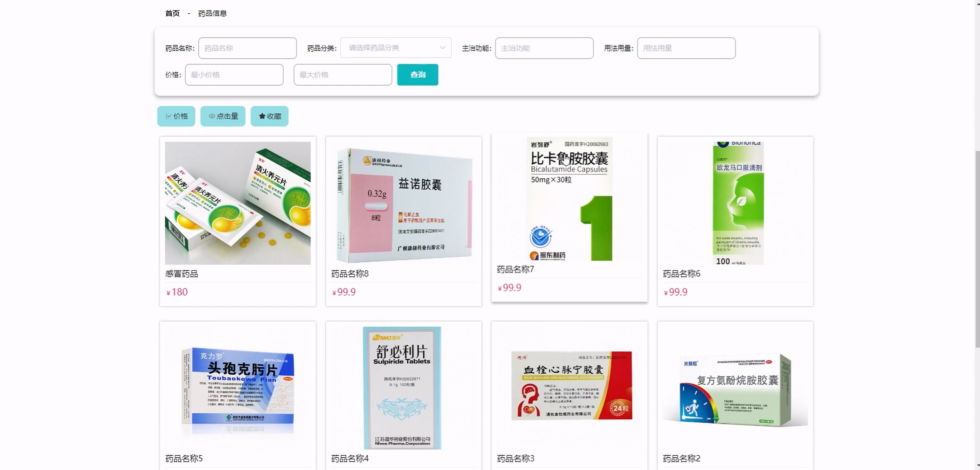Expand the 药品分类 dropdown arrow
Screen dimensions: 980x470
pyautogui.click(x=442, y=48)
